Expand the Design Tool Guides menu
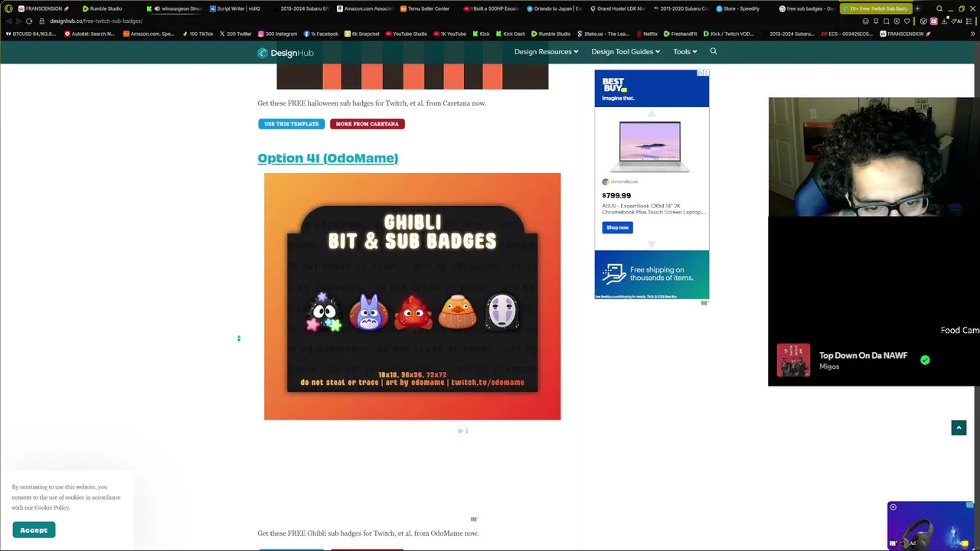The image size is (980, 551). coord(625,51)
